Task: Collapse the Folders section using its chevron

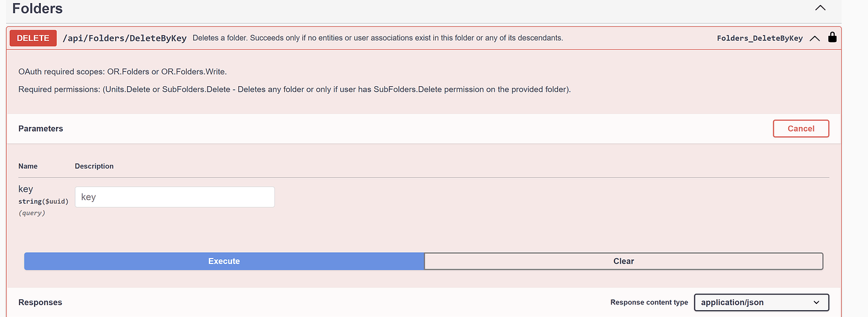Action: (x=820, y=8)
